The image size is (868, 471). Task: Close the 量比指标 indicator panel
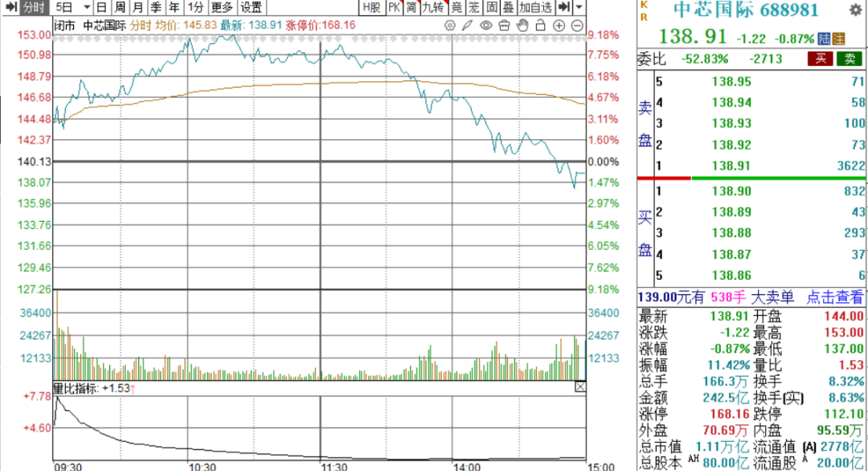pyautogui.click(x=579, y=387)
